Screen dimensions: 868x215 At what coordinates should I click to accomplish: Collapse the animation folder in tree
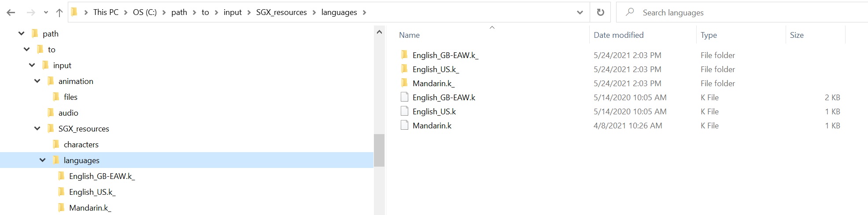pyautogui.click(x=37, y=81)
